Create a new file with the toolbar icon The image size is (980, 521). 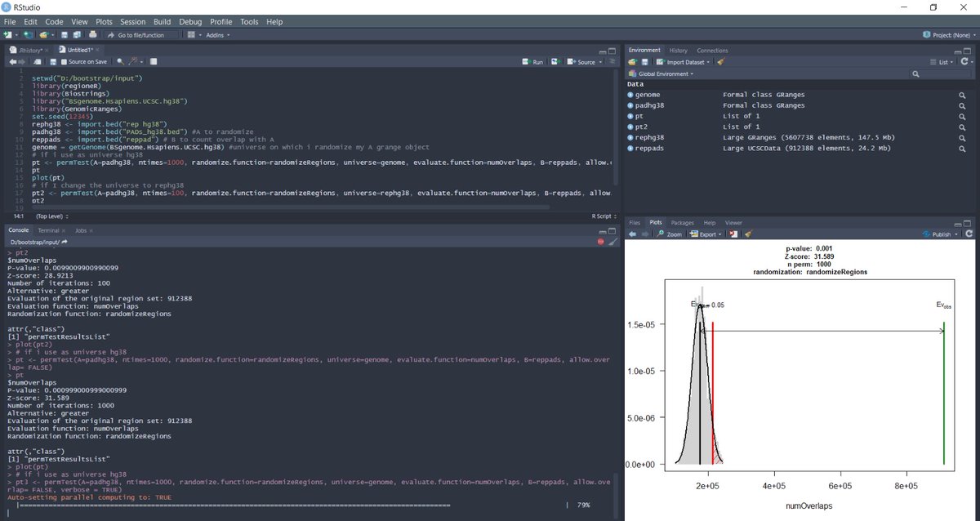7,35
